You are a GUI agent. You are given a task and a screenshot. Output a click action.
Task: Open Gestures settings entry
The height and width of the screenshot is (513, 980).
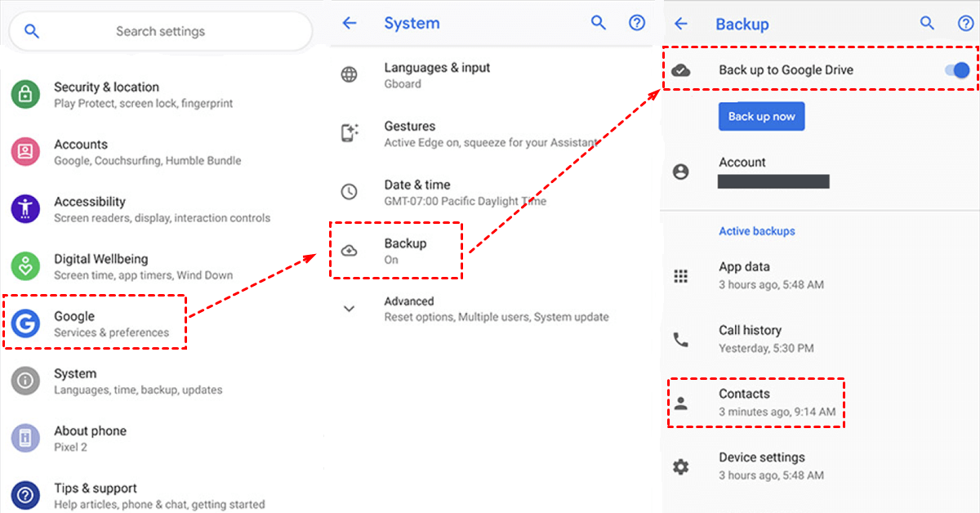pos(409,134)
